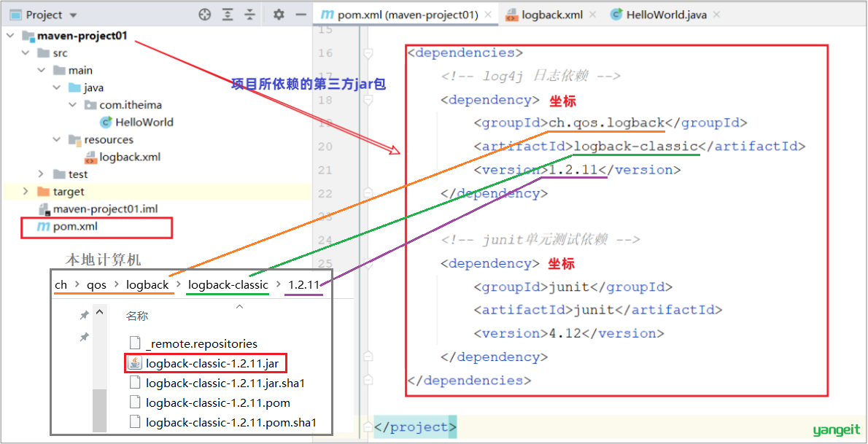Click ch.qos.logback groupId value in editor
868x444 pixels.
(606, 123)
